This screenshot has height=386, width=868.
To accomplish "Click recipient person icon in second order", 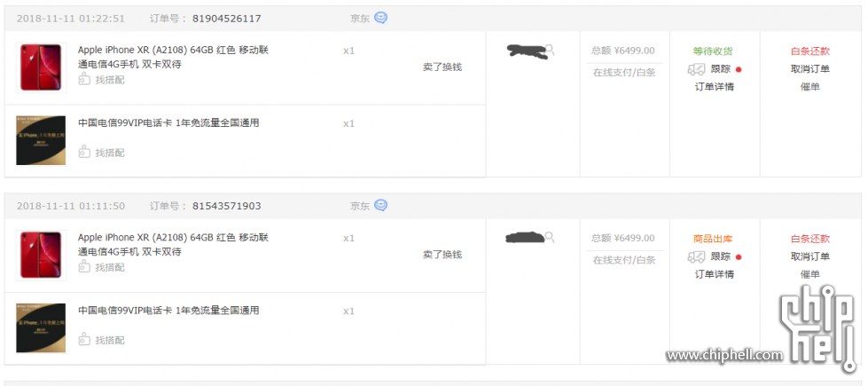I will pos(550,238).
